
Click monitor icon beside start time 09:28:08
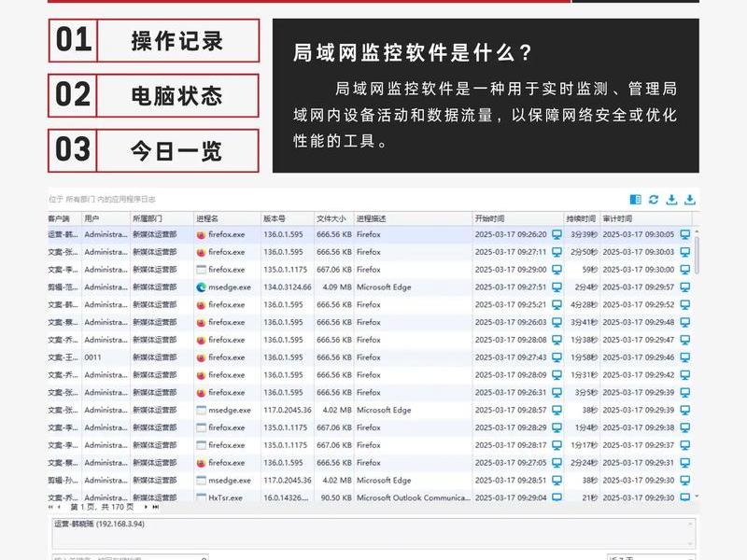(557, 340)
